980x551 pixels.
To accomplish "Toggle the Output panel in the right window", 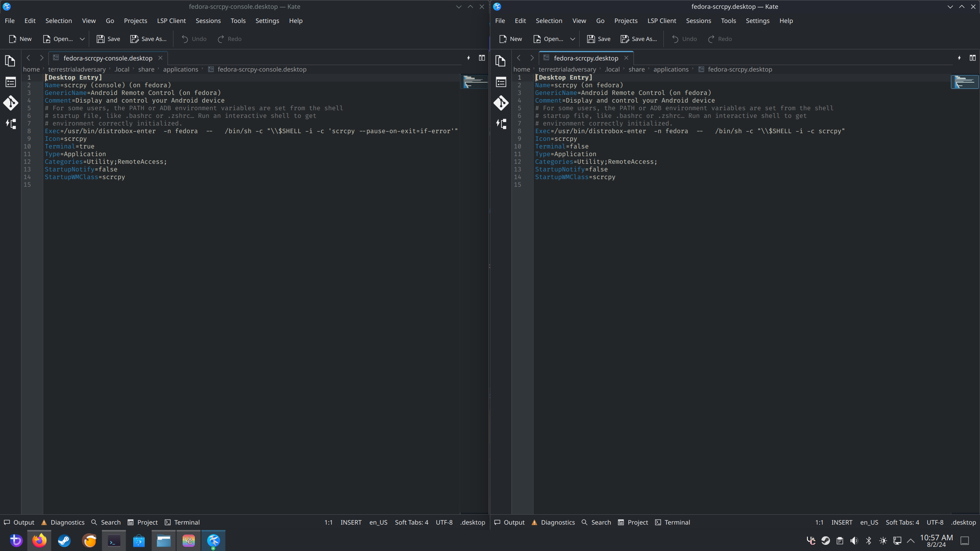I will point(509,522).
